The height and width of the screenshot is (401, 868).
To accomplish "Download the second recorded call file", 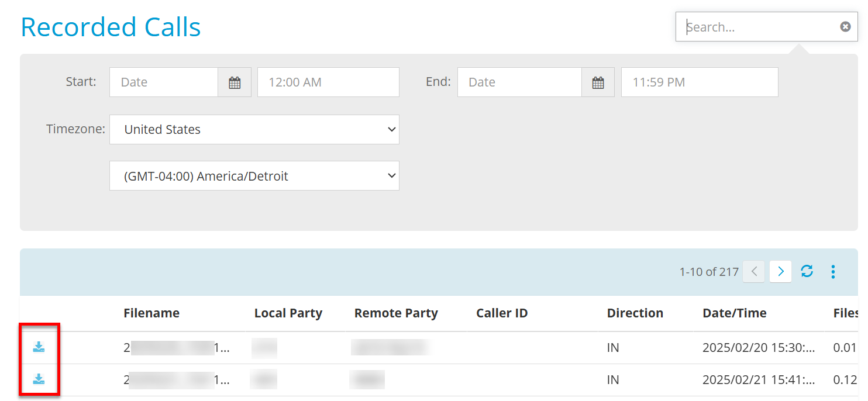I will (39, 379).
